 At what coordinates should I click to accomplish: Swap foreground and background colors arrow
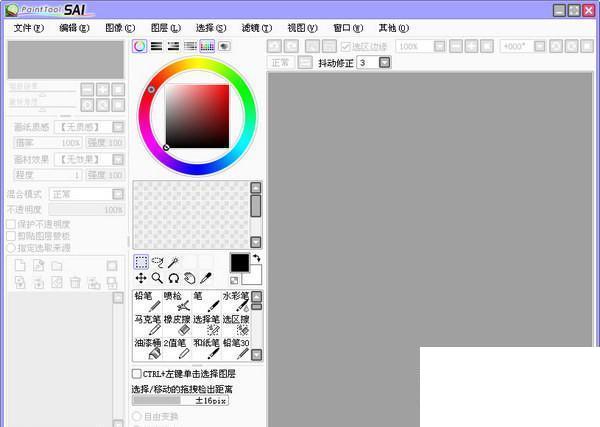(x=256, y=259)
